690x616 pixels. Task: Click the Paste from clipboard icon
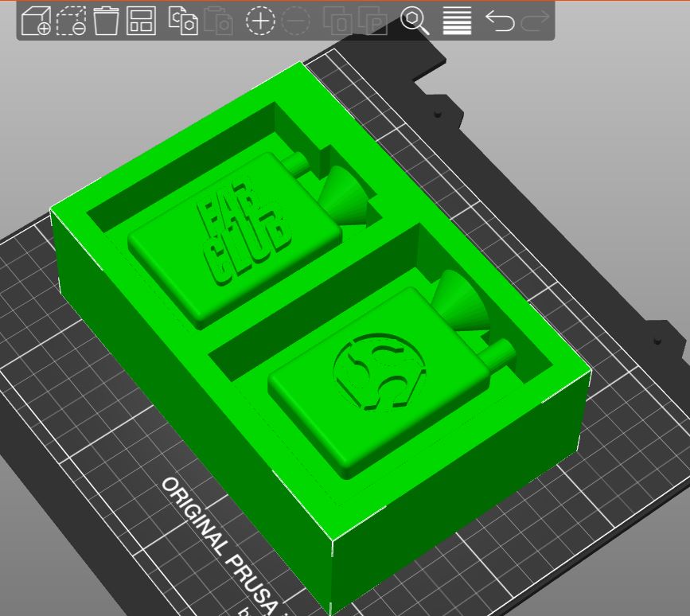pyautogui.click(x=218, y=21)
